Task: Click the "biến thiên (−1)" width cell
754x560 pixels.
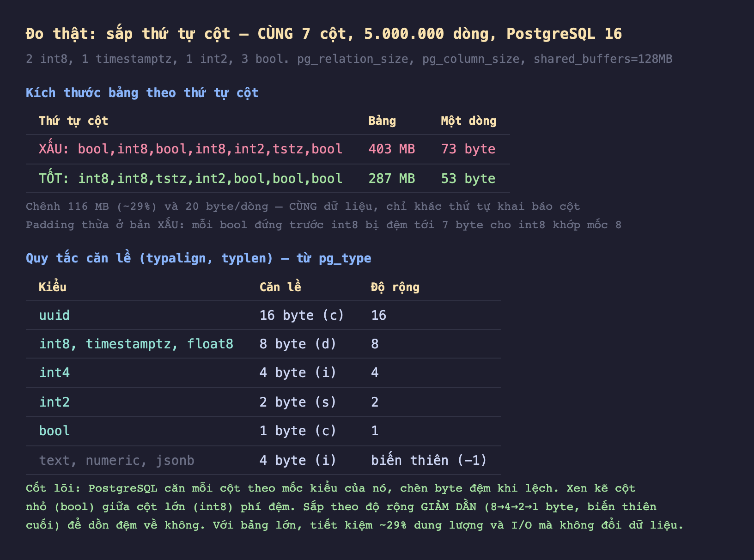Action: click(x=429, y=461)
